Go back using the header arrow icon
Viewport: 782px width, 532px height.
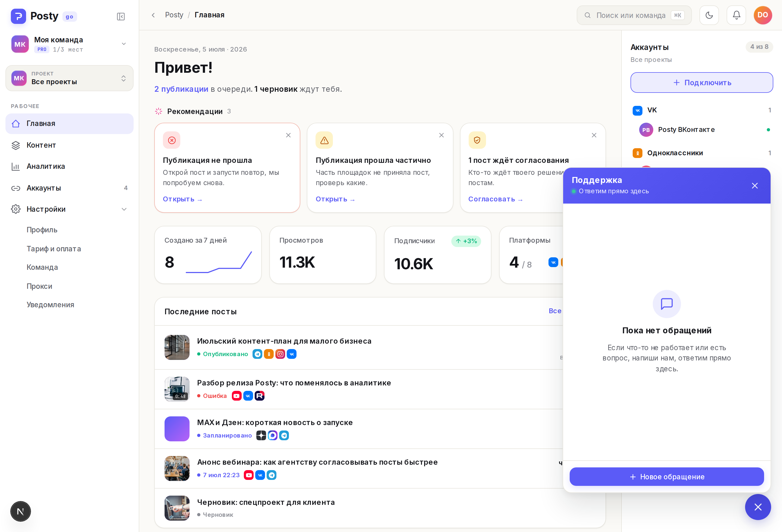click(x=153, y=15)
